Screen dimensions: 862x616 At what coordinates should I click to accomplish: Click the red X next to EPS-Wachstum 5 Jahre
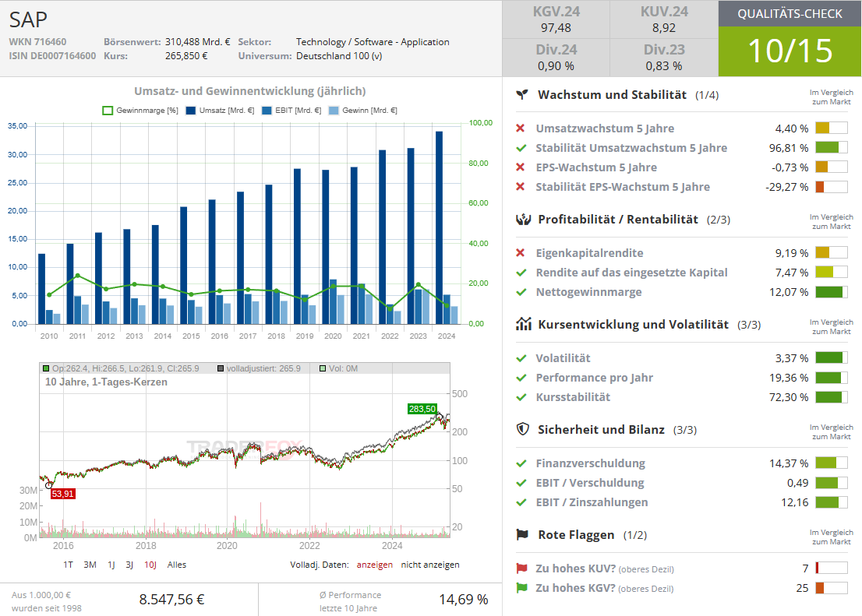(x=520, y=167)
